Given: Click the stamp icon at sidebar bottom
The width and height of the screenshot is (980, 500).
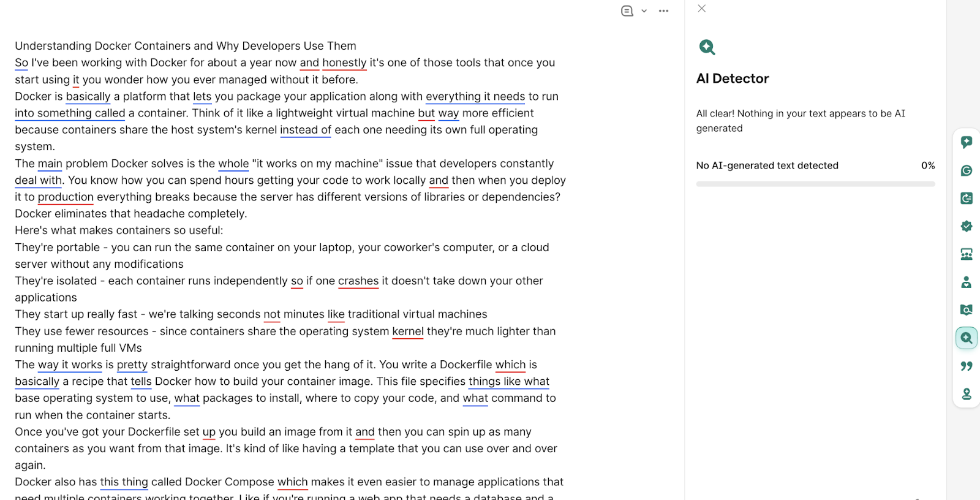Looking at the screenshot, I should [967, 394].
